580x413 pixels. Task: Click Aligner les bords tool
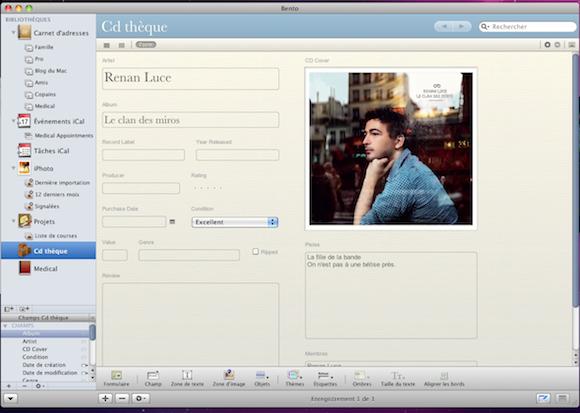point(444,376)
